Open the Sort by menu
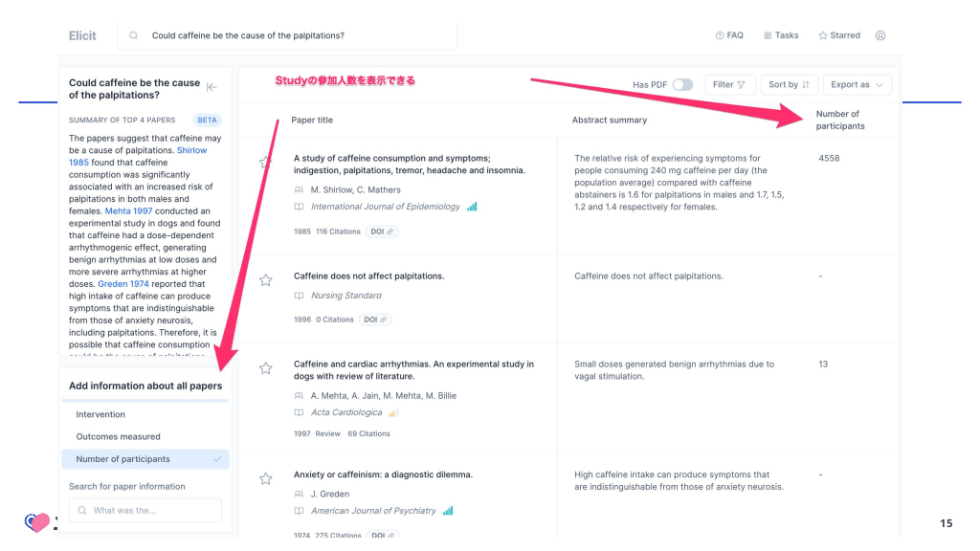 789,85
